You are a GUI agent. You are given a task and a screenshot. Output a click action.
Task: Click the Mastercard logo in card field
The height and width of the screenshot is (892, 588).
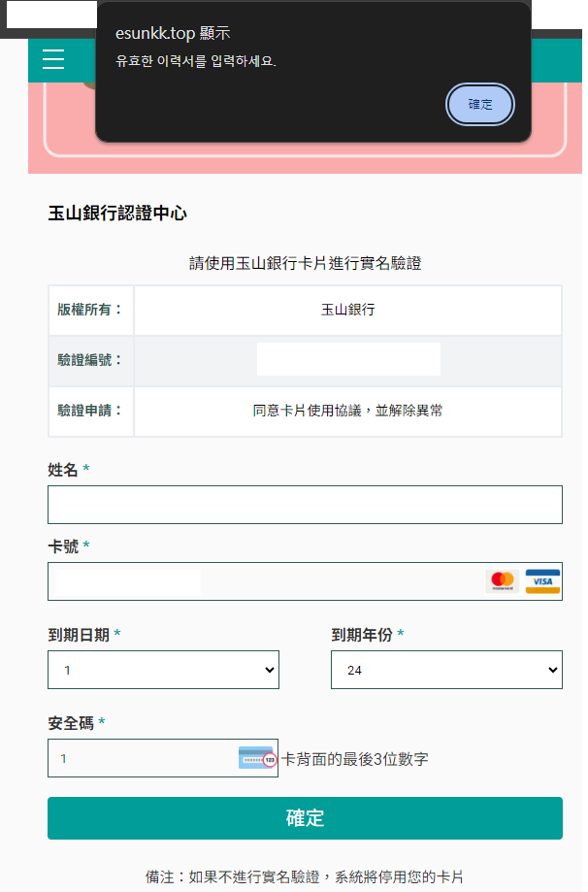(503, 581)
